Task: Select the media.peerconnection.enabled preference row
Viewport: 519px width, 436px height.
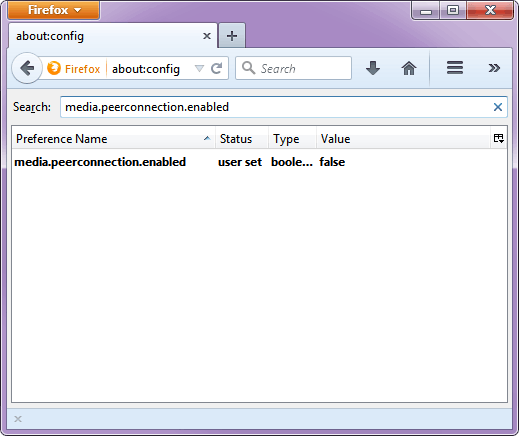Action: (259, 162)
